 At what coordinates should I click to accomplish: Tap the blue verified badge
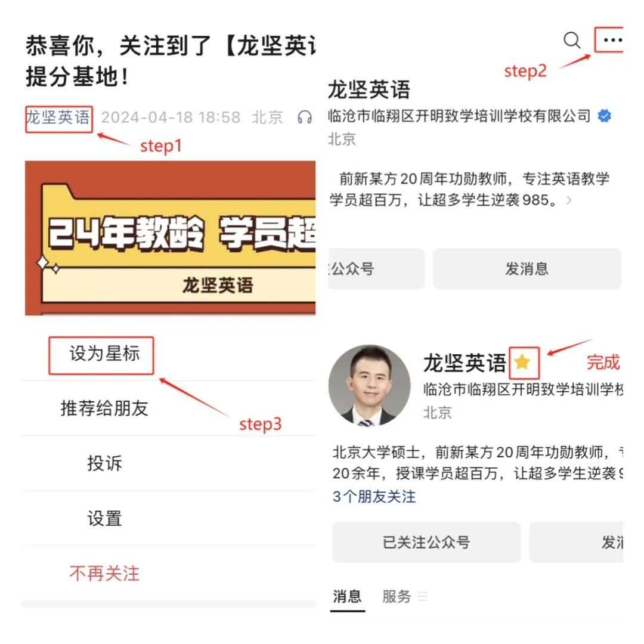[604, 116]
